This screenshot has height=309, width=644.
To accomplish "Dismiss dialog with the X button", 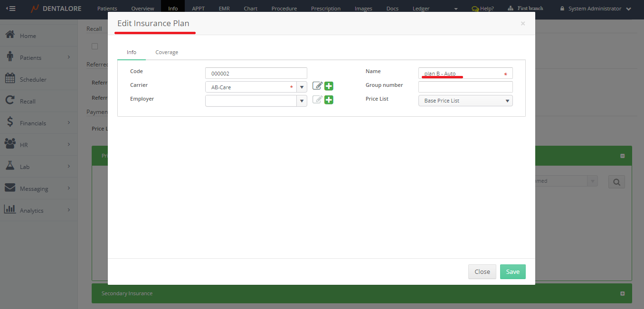I will [x=523, y=23].
